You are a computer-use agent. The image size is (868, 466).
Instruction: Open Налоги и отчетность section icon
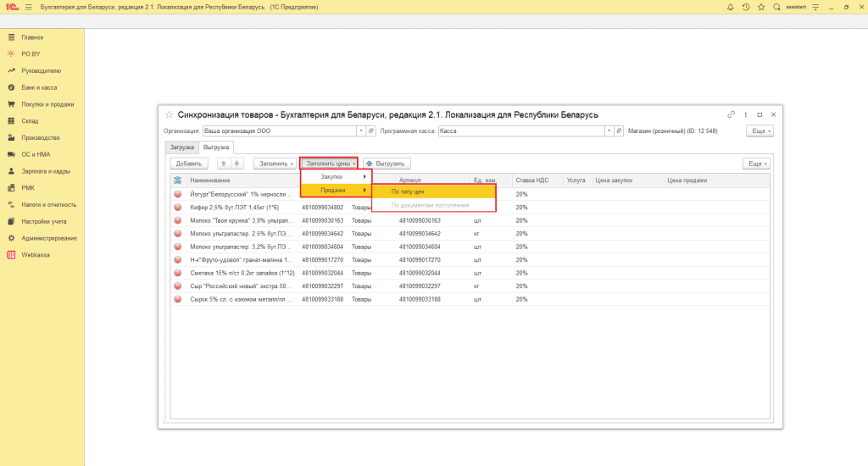pyautogui.click(x=11, y=205)
